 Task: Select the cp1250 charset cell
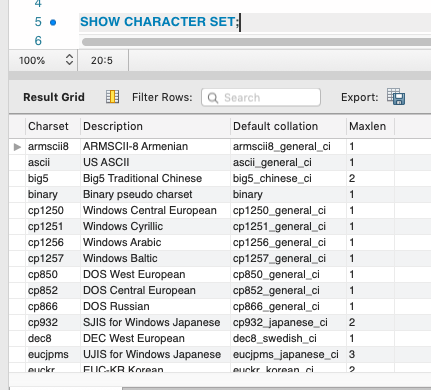pyautogui.click(x=53, y=210)
